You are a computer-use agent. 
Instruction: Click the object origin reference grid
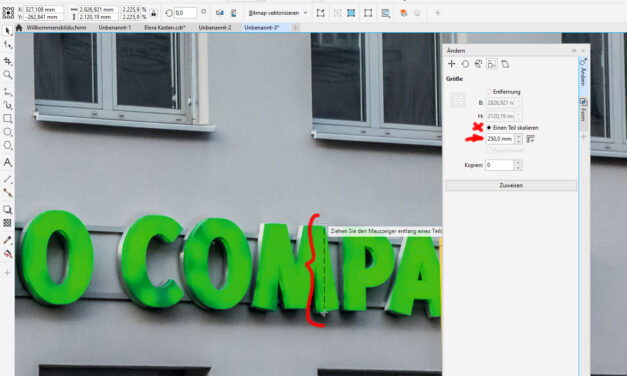pyautogui.click(x=8, y=13)
